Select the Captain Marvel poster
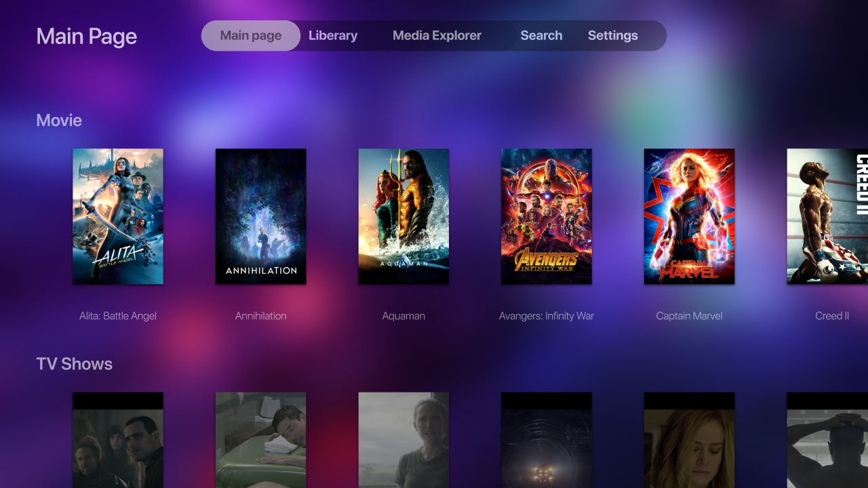This screenshot has width=868, height=488. click(690, 216)
